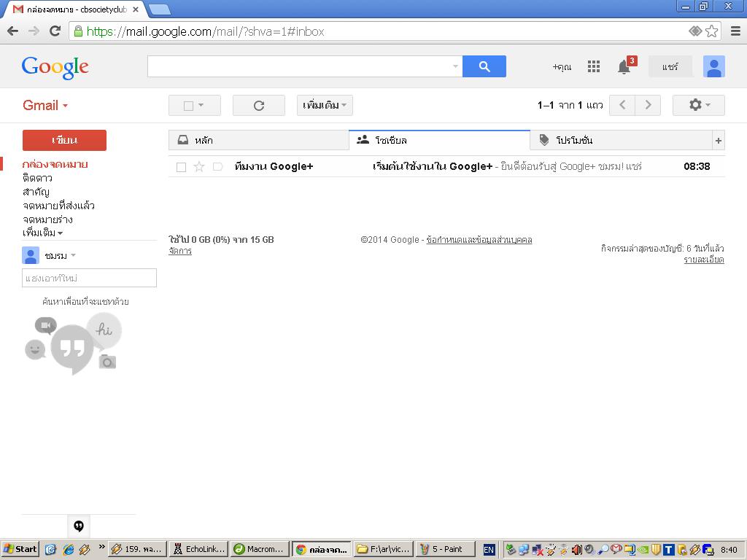Image resolution: width=747 pixels, height=560 pixels.
Task: Open the 159. taskbar window
Action: 138,549
